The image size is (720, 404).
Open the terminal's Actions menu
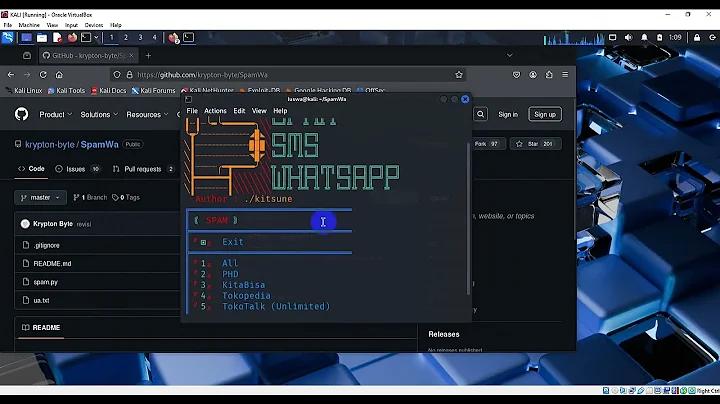(215, 111)
